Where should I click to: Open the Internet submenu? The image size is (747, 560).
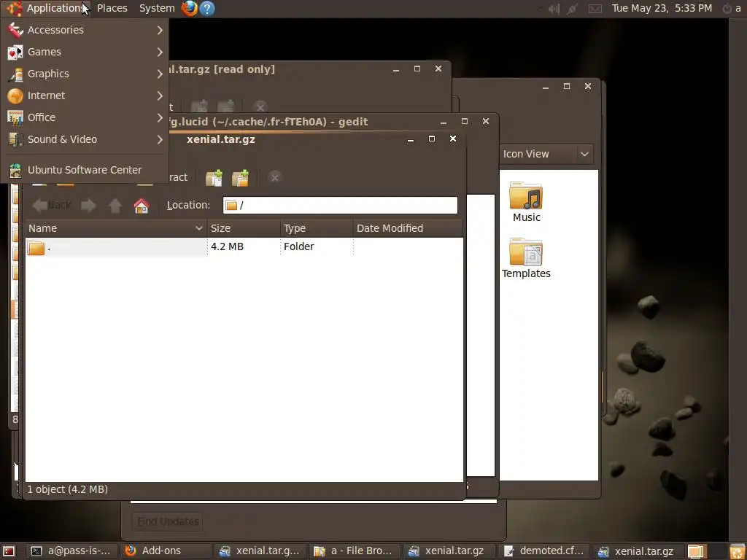coord(85,96)
